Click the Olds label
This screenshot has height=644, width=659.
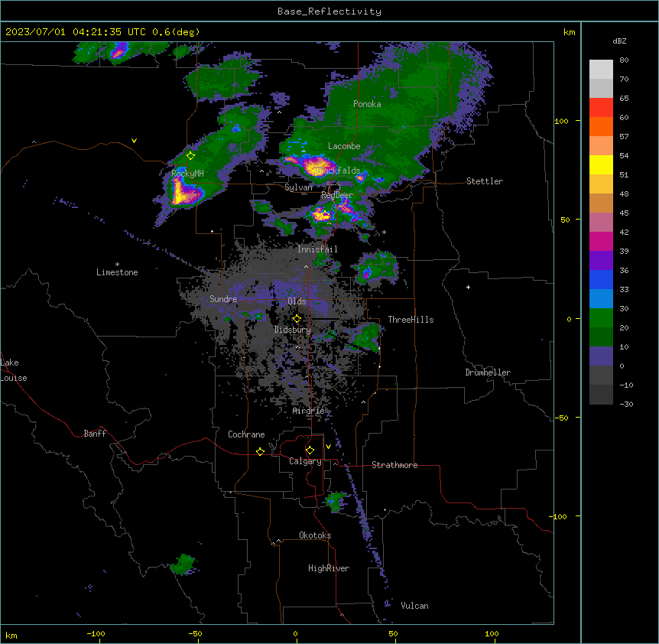click(297, 301)
